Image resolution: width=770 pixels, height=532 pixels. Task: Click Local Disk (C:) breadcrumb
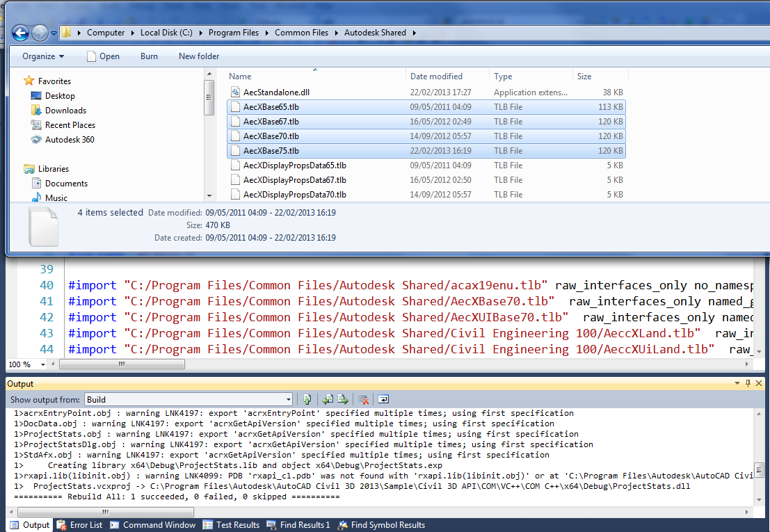(166, 33)
